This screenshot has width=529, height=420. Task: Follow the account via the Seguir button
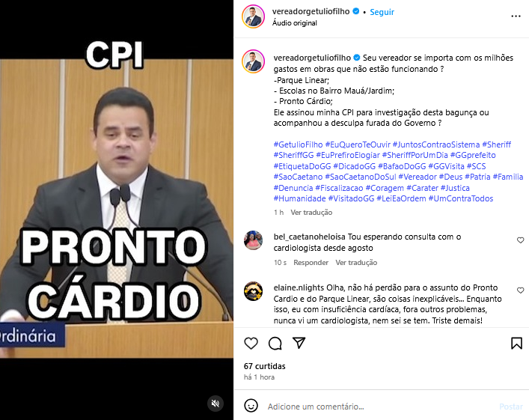(x=382, y=12)
